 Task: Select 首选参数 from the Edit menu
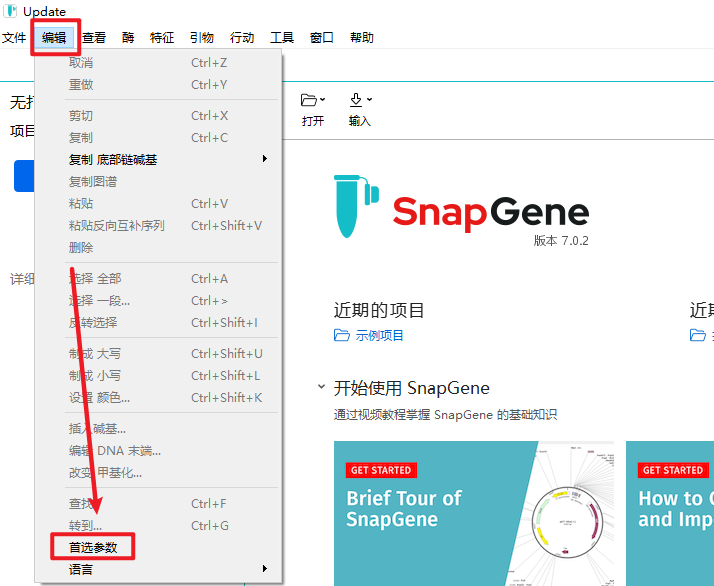[93, 547]
